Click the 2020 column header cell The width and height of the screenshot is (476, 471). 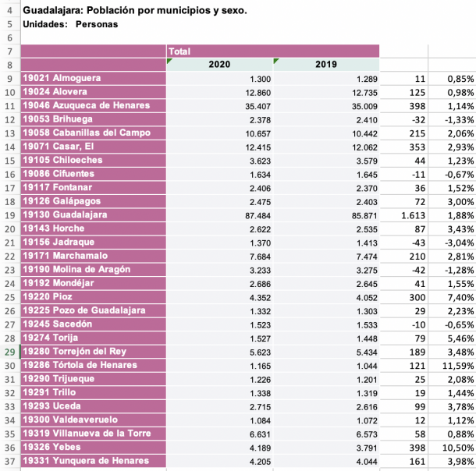[219, 65]
